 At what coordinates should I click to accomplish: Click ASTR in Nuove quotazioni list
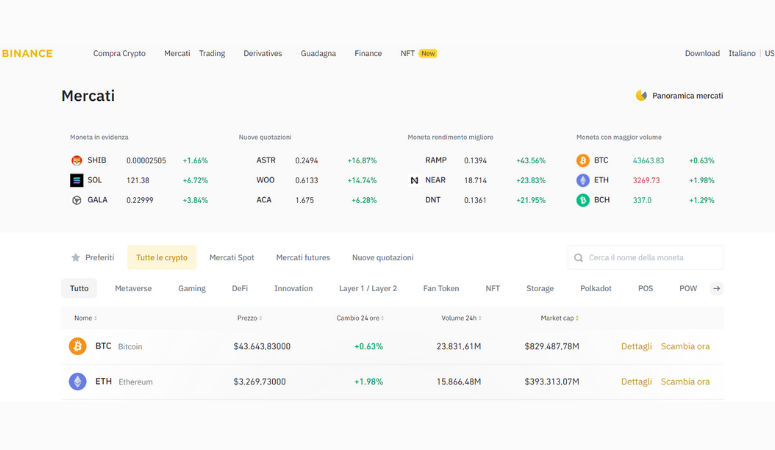pos(266,160)
